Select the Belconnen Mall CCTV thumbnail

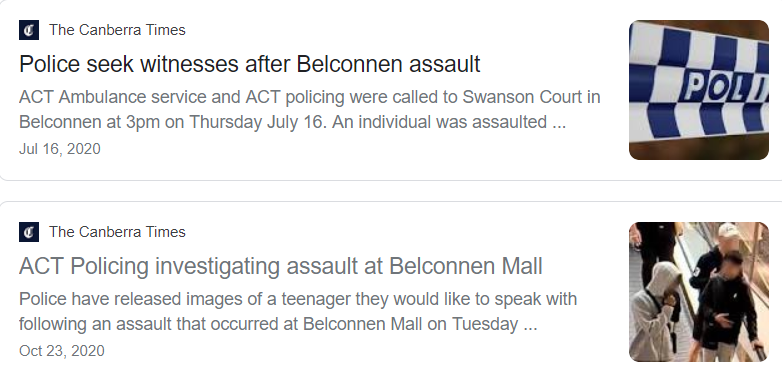(x=699, y=292)
